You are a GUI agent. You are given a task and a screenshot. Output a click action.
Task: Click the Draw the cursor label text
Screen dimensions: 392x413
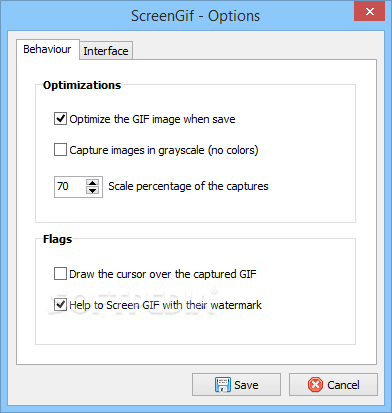163,274
